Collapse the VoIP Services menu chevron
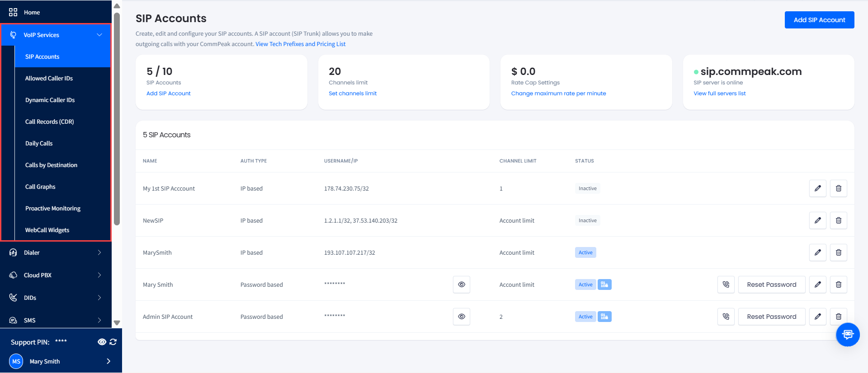The image size is (868, 373). pos(99,35)
